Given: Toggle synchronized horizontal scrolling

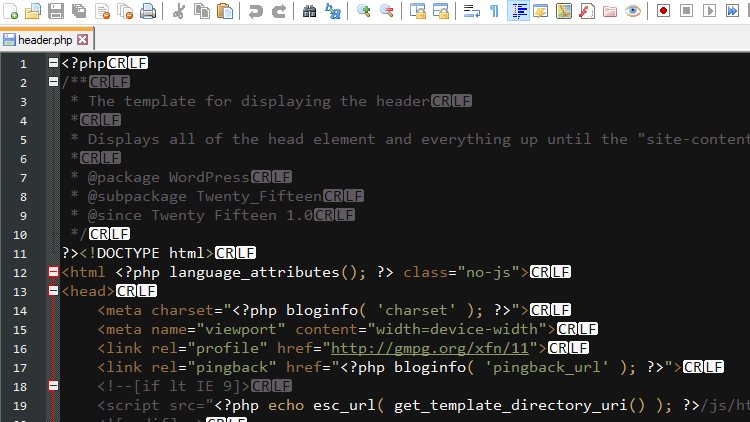Looking at the screenshot, I should coord(441,11).
